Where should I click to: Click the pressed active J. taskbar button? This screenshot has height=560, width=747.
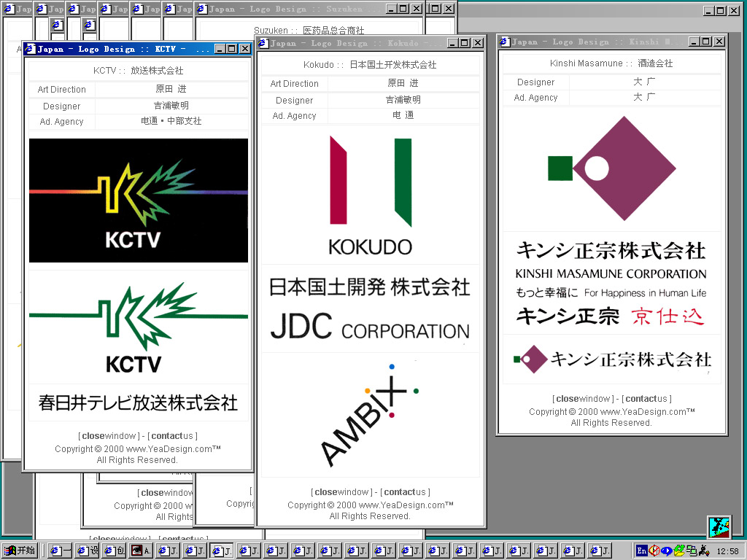pyautogui.click(x=222, y=551)
